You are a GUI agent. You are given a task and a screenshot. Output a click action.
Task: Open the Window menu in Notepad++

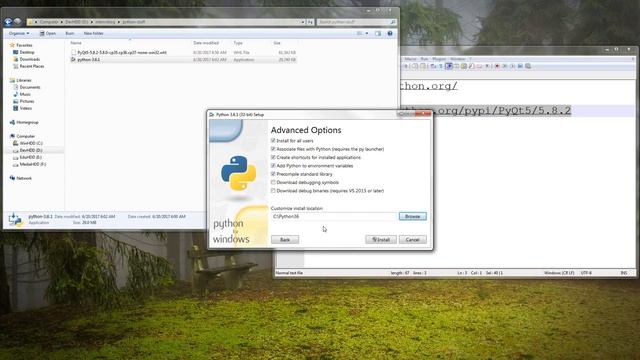tap(458, 59)
